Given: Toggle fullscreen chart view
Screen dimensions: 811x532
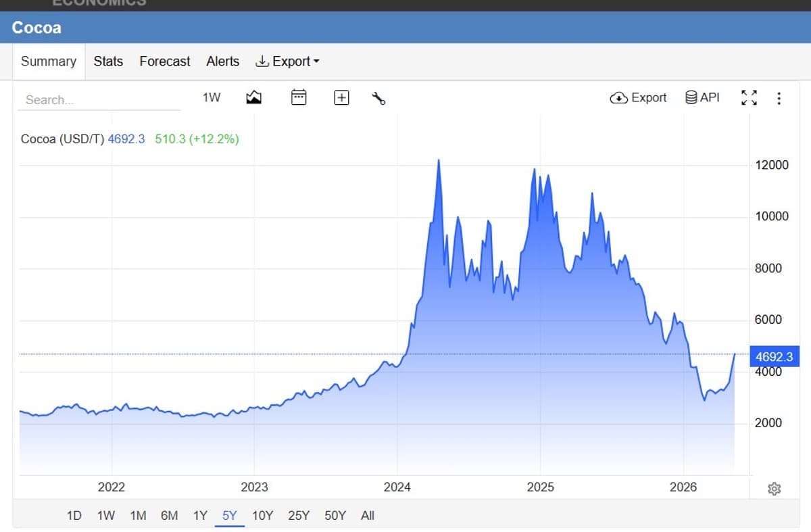Looking at the screenshot, I should [749, 98].
